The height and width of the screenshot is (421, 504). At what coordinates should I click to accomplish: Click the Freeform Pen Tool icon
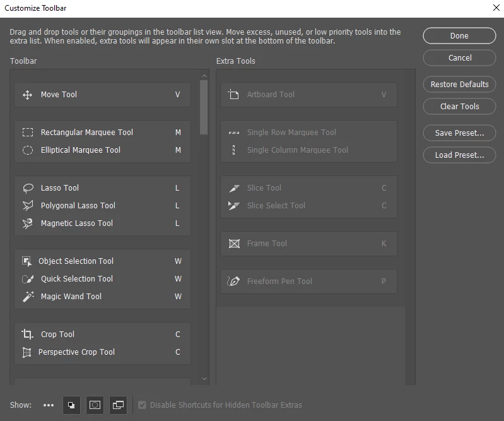[x=233, y=282]
